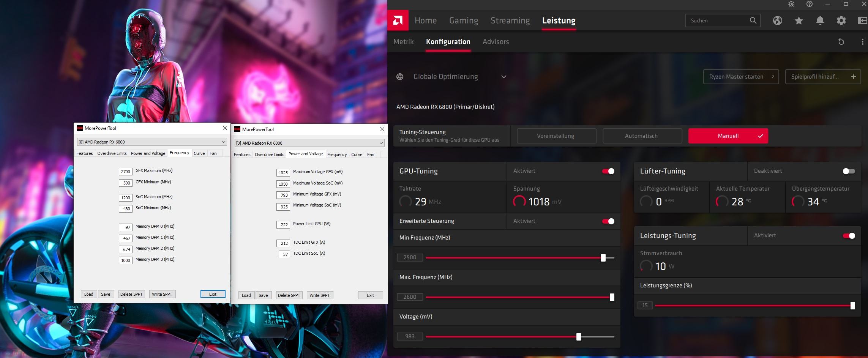The width and height of the screenshot is (868, 358).
Task: Select Frequency tab in right MorePowerTool
Action: (337, 155)
